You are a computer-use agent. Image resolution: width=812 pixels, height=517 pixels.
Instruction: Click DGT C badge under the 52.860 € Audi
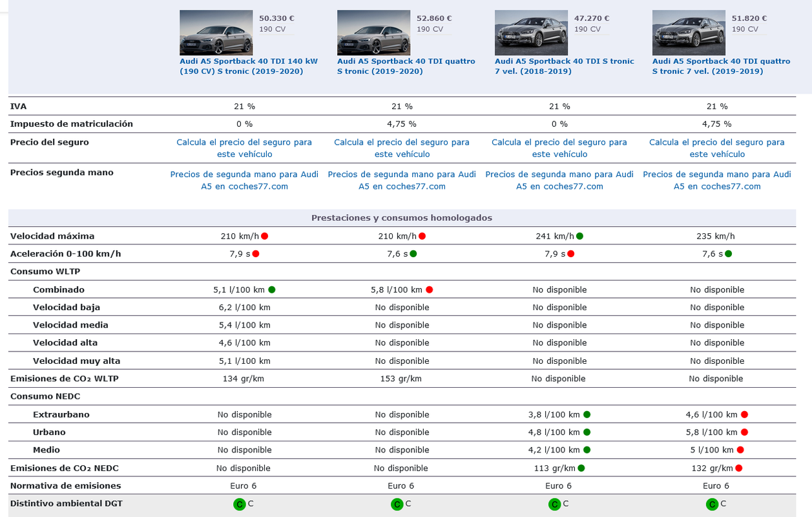coord(397,505)
